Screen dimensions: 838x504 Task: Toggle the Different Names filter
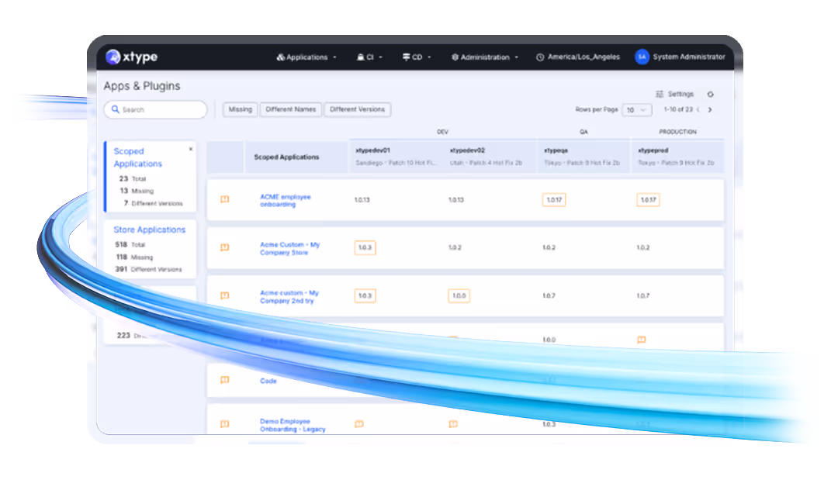click(x=291, y=109)
